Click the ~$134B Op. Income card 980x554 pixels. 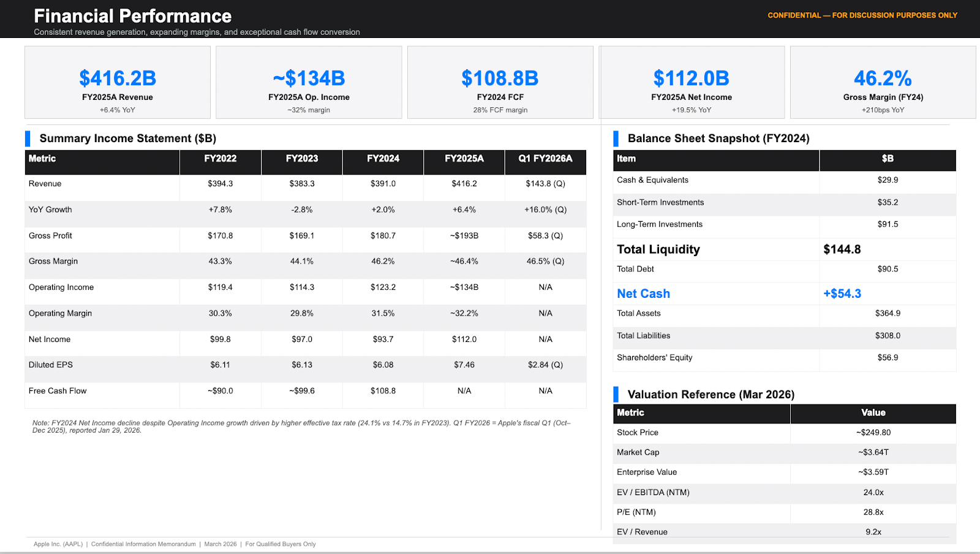309,82
